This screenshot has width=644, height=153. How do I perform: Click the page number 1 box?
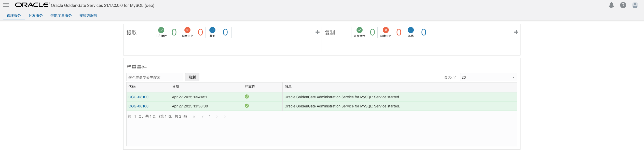click(210, 117)
